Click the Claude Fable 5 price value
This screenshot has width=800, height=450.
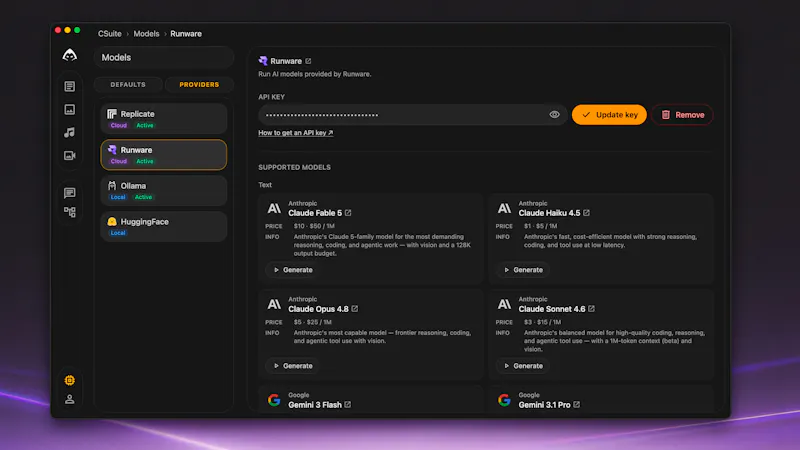click(314, 226)
